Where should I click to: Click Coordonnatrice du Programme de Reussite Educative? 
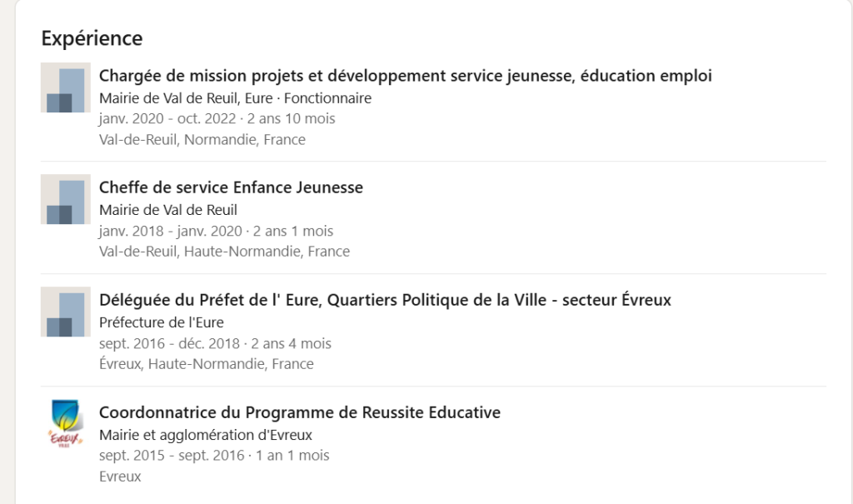[299, 412]
